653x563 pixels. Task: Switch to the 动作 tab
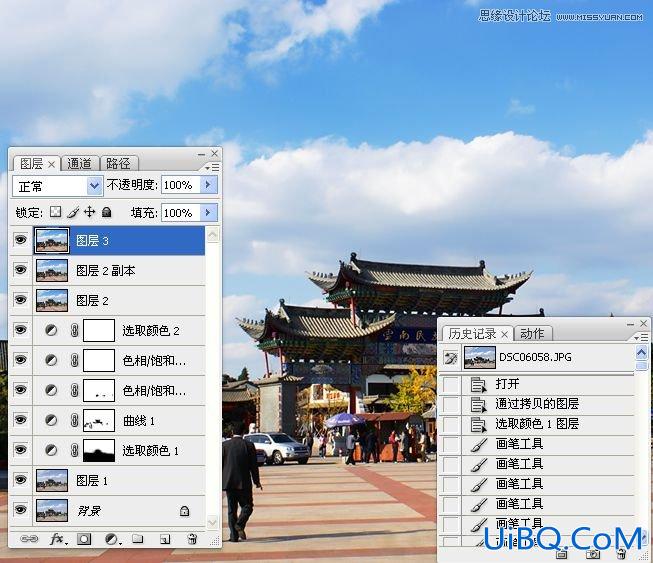533,334
